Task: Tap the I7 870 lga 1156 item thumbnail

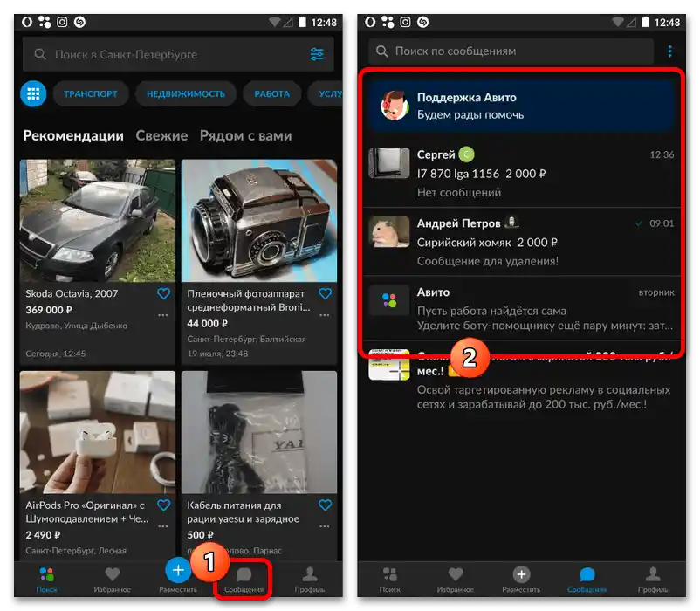Action: click(x=388, y=163)
